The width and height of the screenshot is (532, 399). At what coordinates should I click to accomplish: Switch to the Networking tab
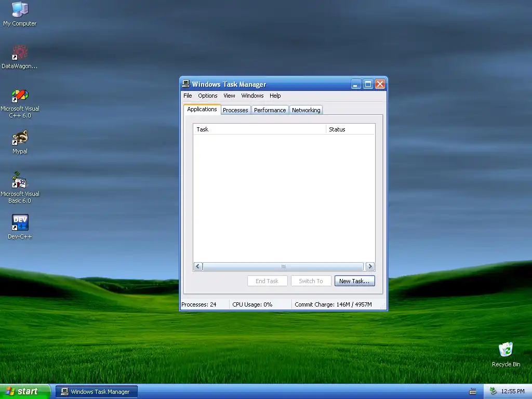(x=306, y=110)
